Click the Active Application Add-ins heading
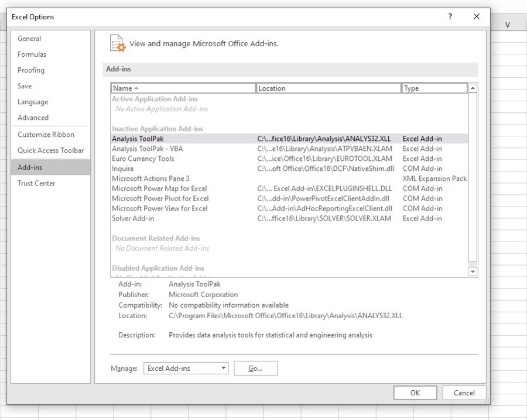The width and height of the screenshot is (527, 420). 155,99
